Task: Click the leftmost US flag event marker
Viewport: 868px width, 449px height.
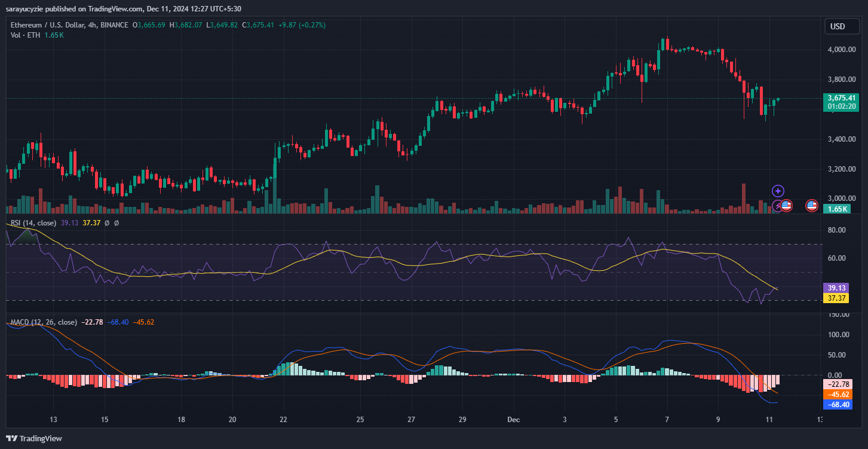Action: pyautogui.click(x=786, y=206)
